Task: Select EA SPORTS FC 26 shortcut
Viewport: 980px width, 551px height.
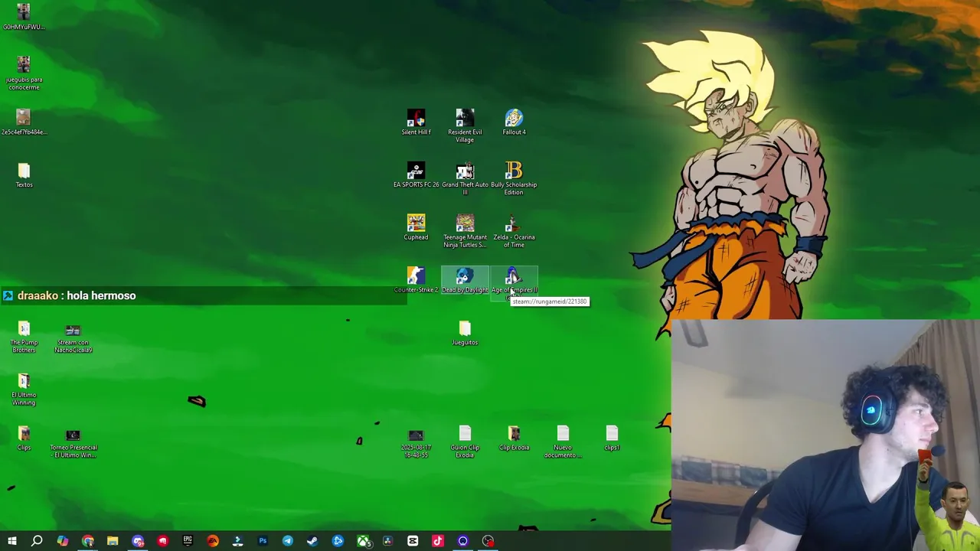Action: 416,175
